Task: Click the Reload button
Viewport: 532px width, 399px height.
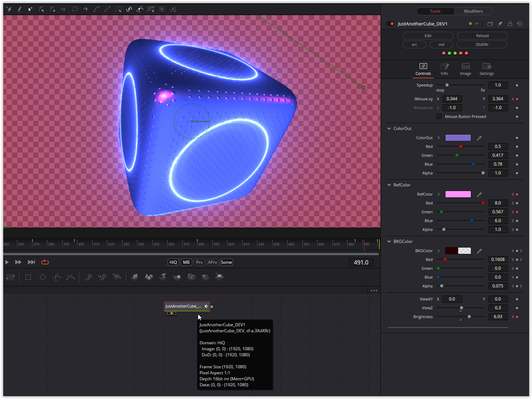Action: (483, 36)
